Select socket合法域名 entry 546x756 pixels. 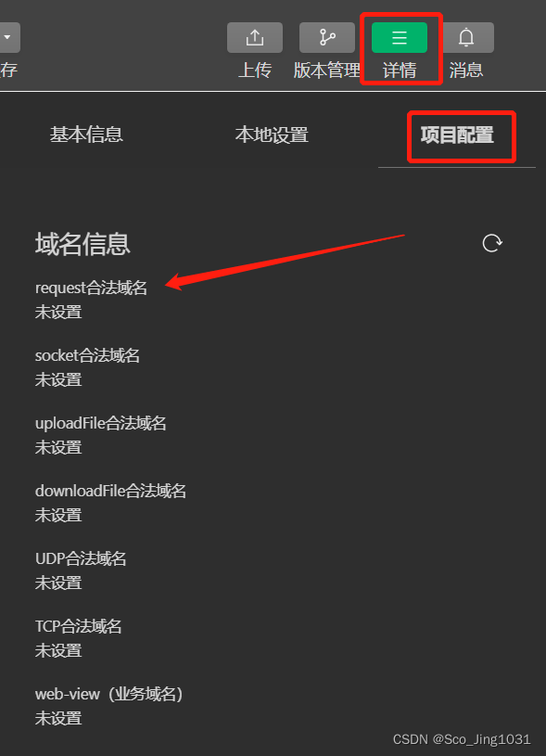click(87, 356)
